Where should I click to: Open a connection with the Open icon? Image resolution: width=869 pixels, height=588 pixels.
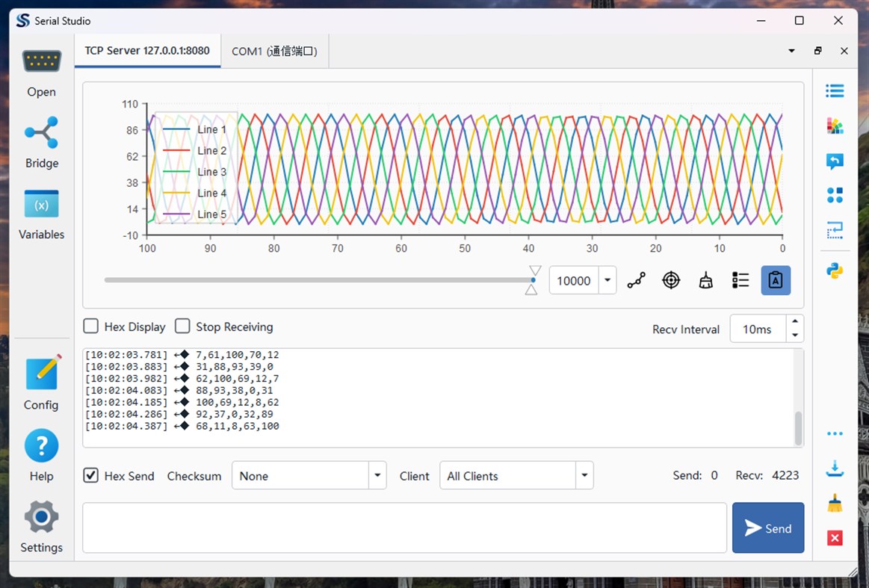pyautogui.click(x=42, y=74)
